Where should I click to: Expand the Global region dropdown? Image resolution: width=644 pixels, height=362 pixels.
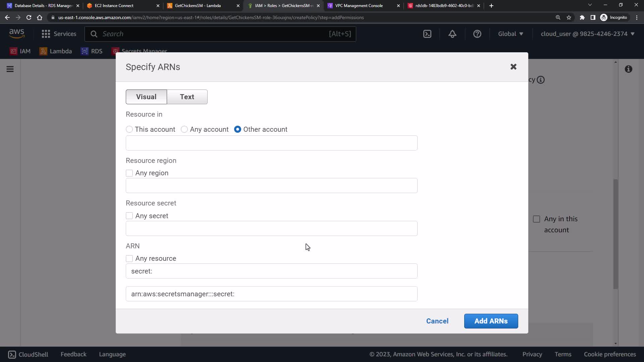point(511,34)
